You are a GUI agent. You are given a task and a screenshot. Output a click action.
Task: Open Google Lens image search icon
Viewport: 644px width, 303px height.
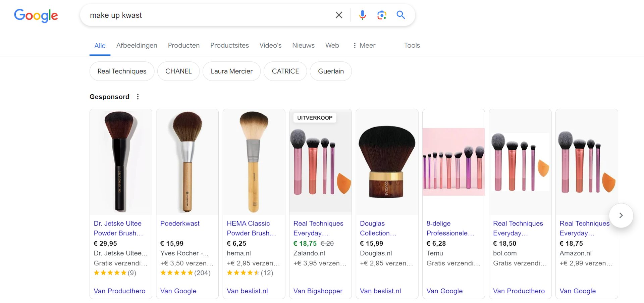tap(382, 15)
